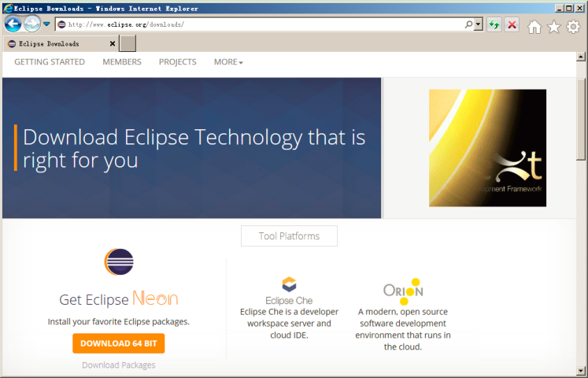Open the Eclipse Che title link
Viewport: 588px width, 378px height.
tap(289, 300)
